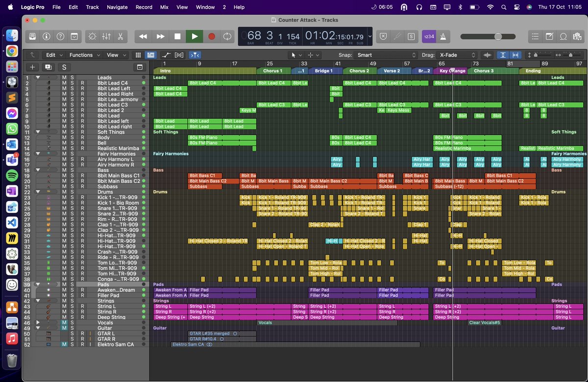Toggle the Waveform Zoom button
This screenshot has height=382, width=588.
(488, 55)
